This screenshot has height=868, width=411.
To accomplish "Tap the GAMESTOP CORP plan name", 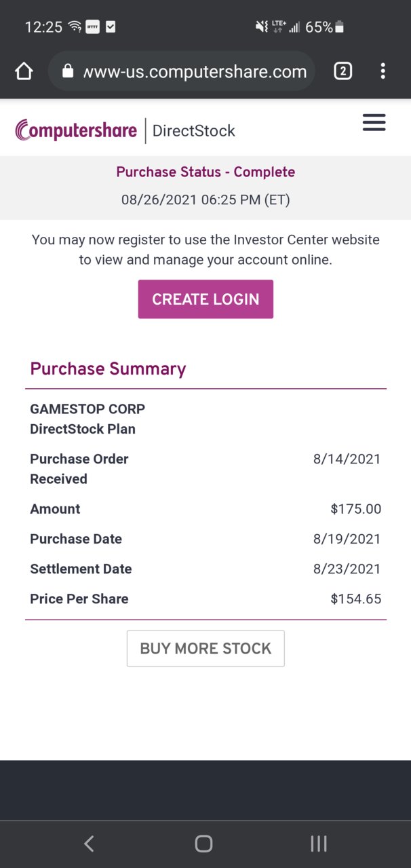I will (x=87, y=409).
